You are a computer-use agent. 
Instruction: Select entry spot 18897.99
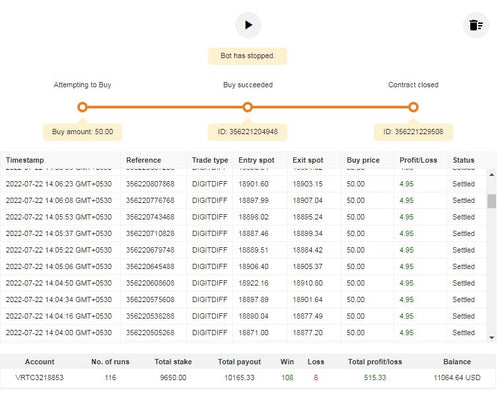click(x=253, y=200)
